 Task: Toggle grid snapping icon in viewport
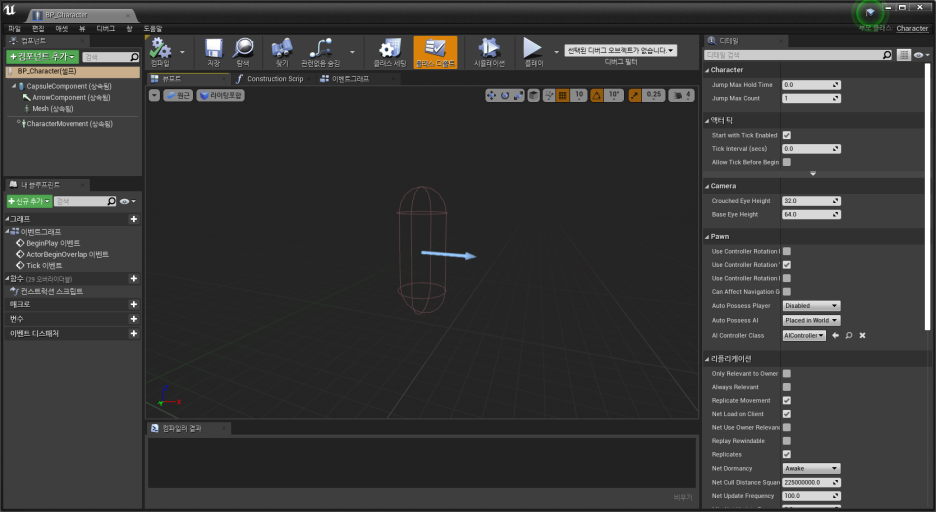[562, 95]
